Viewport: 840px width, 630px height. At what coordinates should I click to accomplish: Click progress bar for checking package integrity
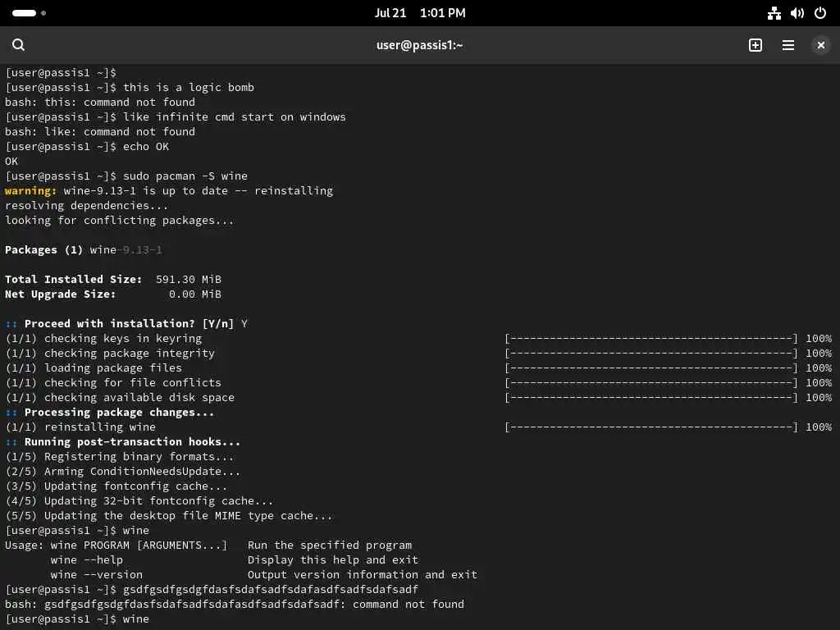click(651, 353)
